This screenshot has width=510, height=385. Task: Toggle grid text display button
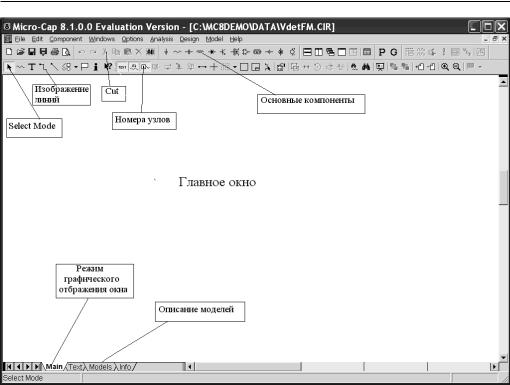(122, 67)
